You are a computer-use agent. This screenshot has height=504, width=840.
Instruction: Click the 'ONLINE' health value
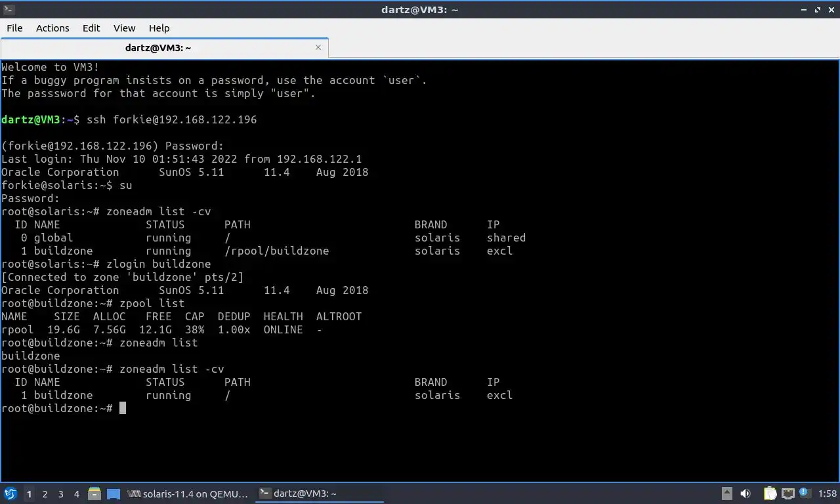pos(283,329)
